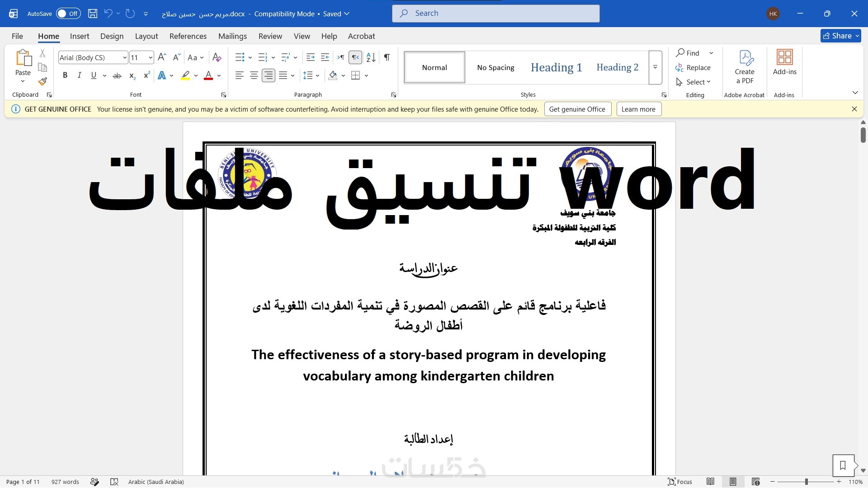Create a PDF with Adobe Acrobat

click(x=745, y=67)
